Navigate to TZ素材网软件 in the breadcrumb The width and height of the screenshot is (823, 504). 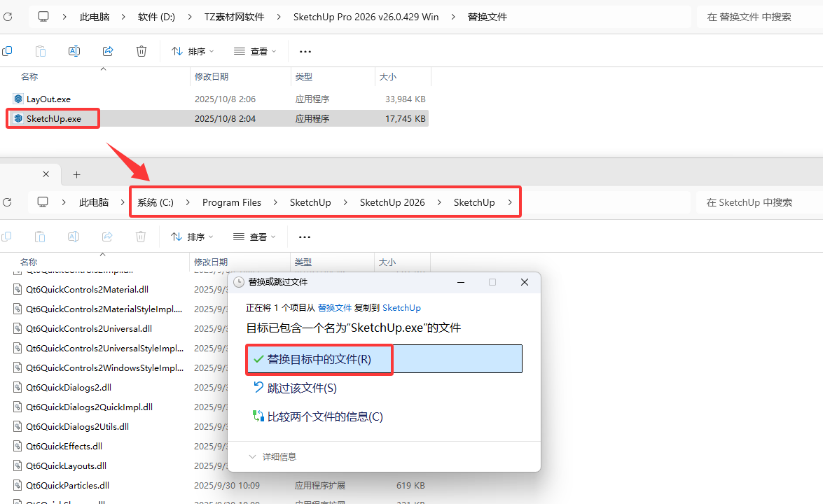[x=234, y=16]
